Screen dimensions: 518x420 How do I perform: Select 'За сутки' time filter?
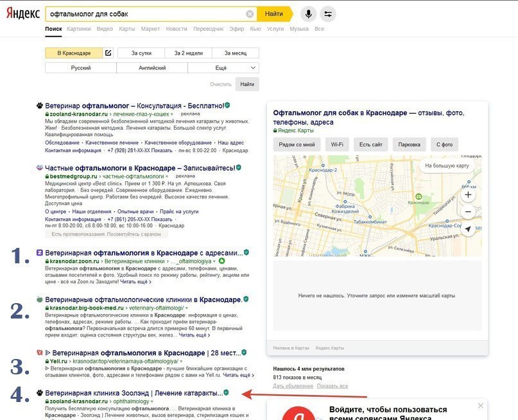click(141, 53)
